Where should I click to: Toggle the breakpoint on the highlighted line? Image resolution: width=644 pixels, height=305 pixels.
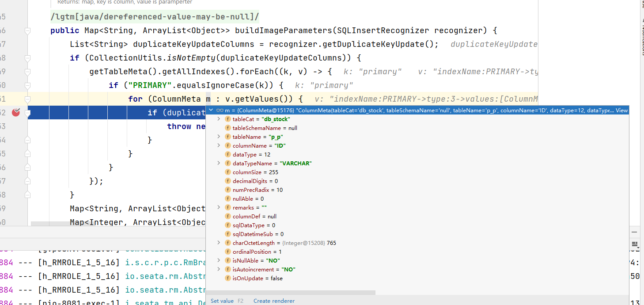16,112
